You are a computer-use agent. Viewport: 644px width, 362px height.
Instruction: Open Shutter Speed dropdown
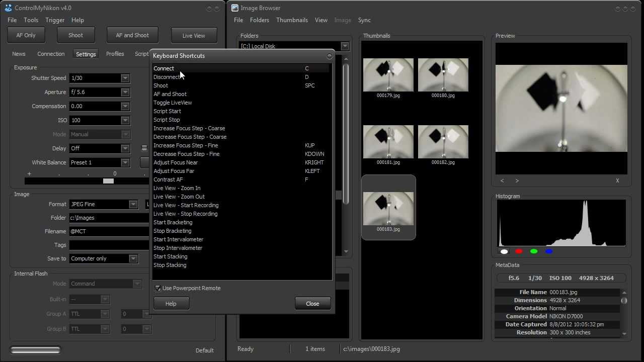[x=125, y=78]
